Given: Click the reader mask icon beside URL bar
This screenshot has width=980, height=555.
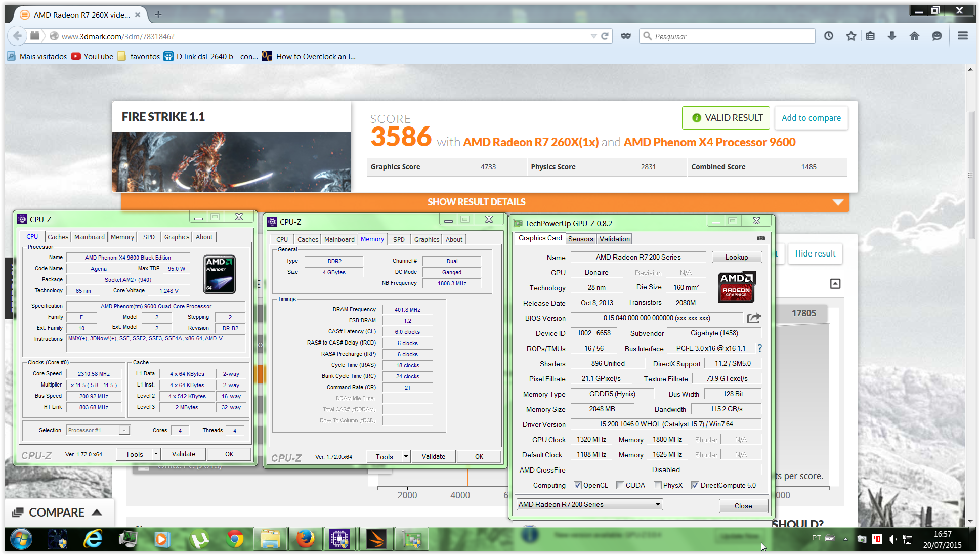Looking at the screenshot, I should point(626,36).
